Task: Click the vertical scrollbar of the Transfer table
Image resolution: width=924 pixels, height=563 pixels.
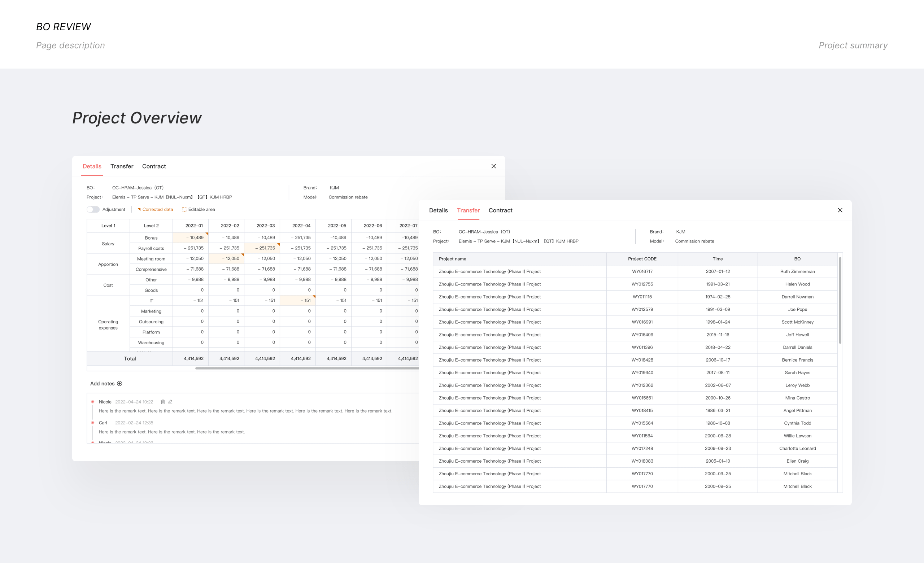Action: tap(840, 300)
